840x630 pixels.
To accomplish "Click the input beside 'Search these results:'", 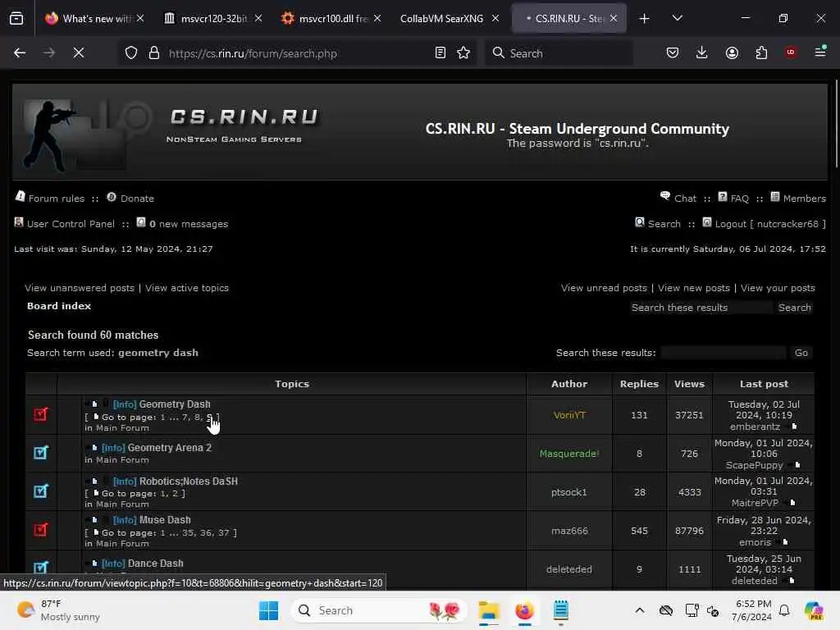I will (x=723, y=353).
